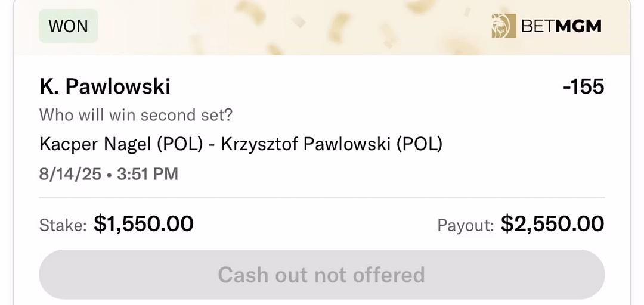
Task: Select the 8/14/25 bet date
Action: (69, 173)
